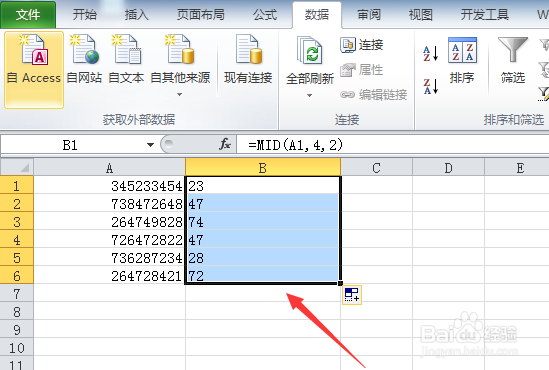Import data from web (自网站)
This screenshot has height=370, width=549.
click(84, 60)
